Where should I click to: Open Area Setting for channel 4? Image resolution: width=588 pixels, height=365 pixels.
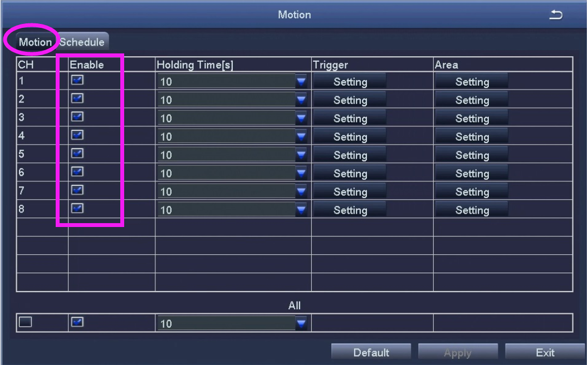[472, 136]
